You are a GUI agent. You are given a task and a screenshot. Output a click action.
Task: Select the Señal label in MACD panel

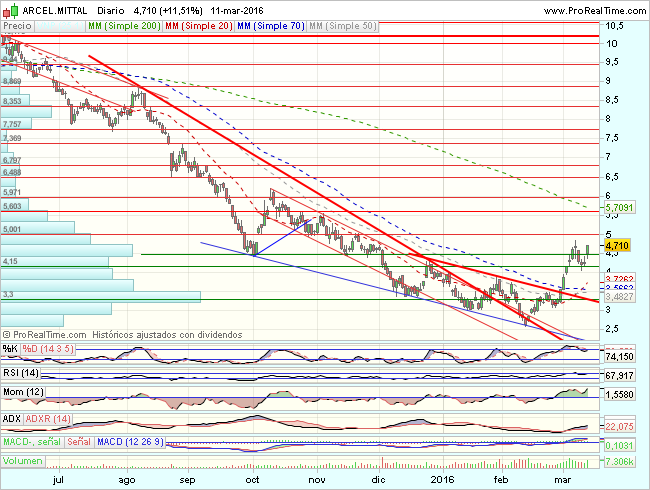click(79, 442)
